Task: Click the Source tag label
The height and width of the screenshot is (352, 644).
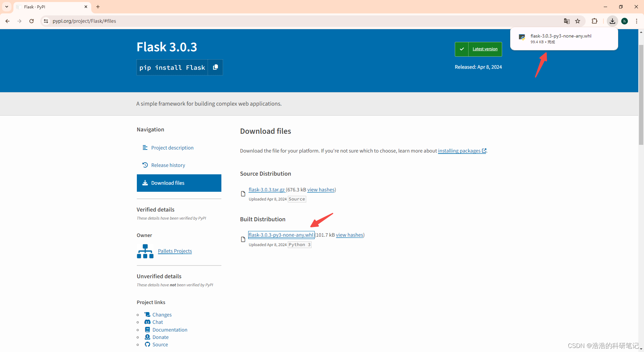Action: tap(297, 199)
